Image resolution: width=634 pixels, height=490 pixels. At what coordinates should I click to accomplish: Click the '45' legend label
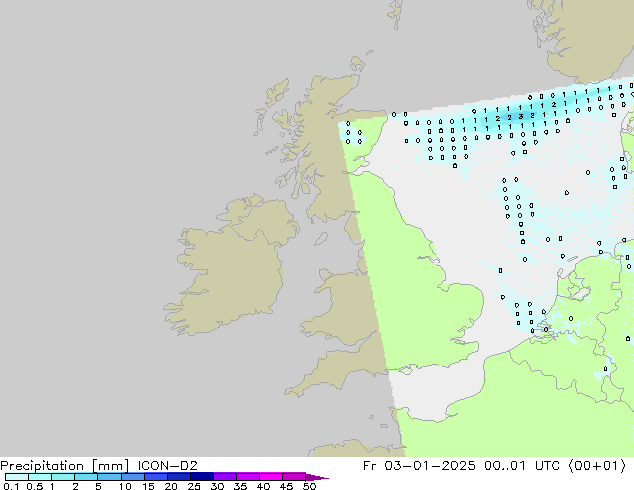click(x=286, y=486)
